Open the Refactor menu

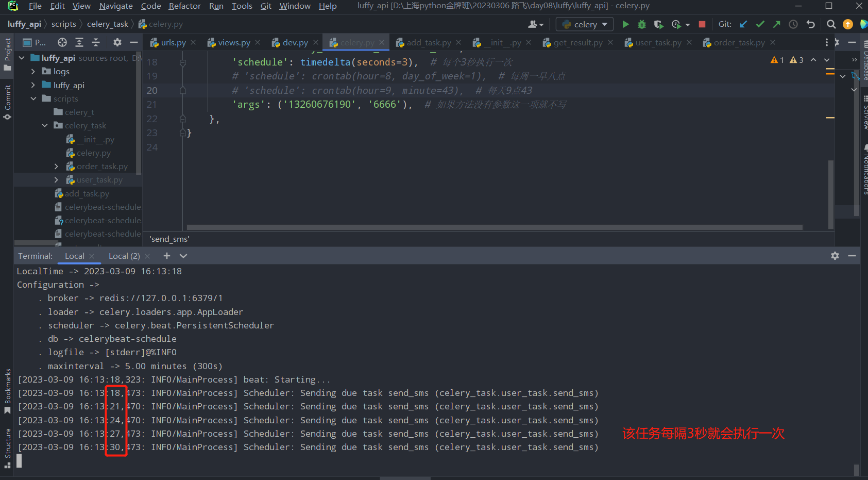(x=184, y=6)
